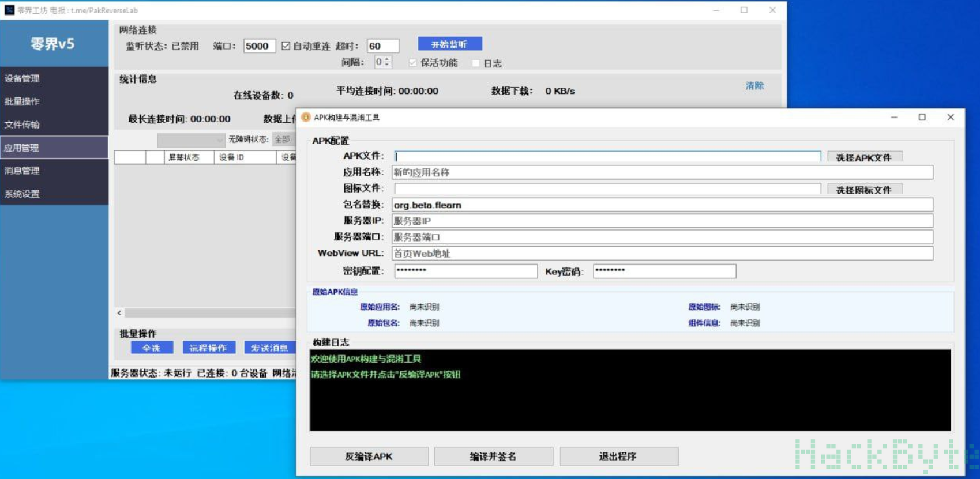Click the 编译并签名 button
This screenshot has height=479, width=980.
pos(494,457)
